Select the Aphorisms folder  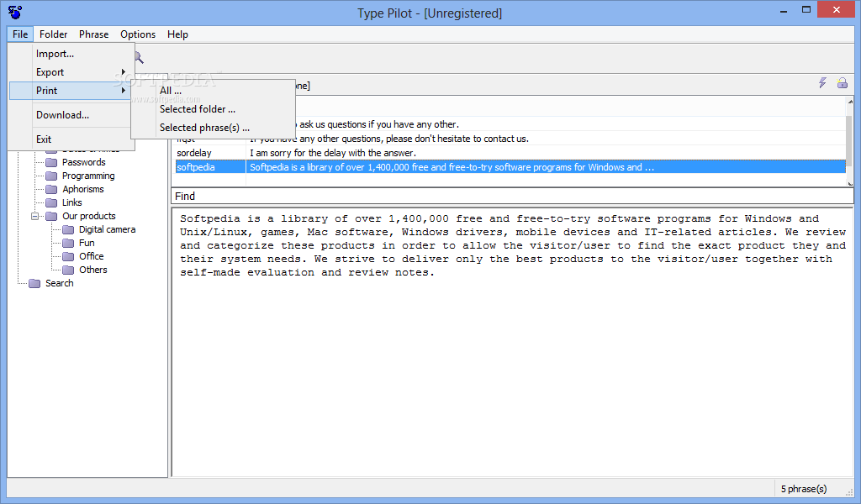tap(83, 189)
